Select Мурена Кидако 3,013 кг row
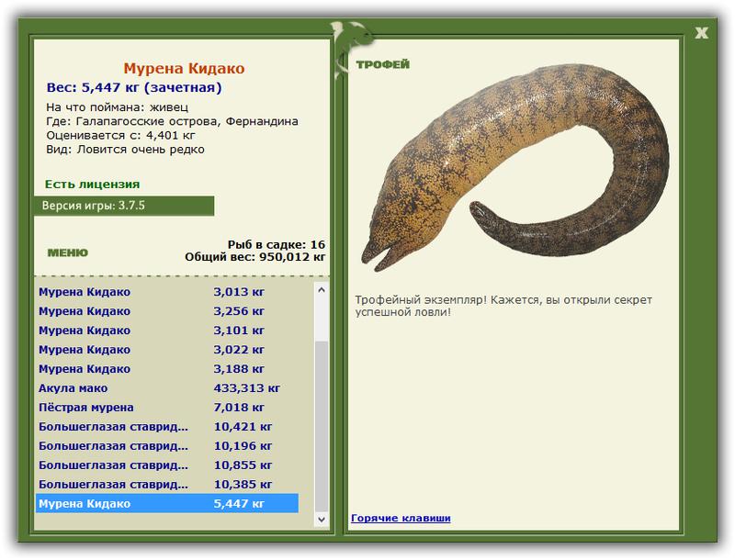This screenshot has height=560, width=735. (x=167, y=292)
